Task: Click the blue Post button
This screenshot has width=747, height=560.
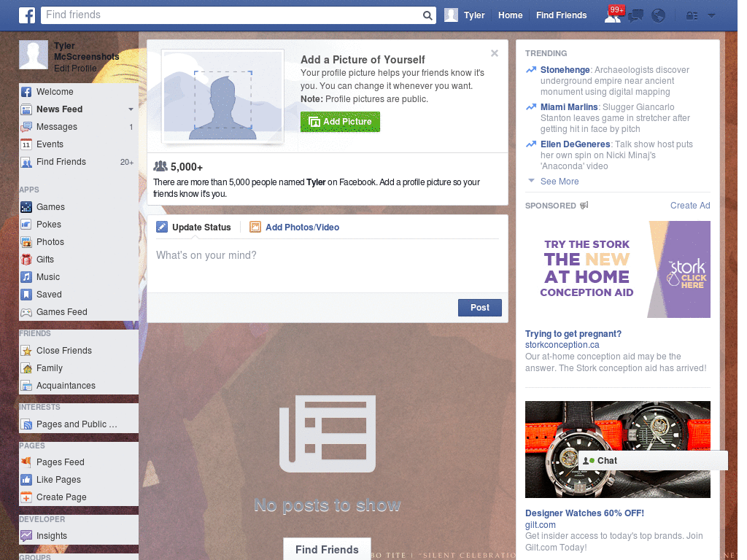Action: pos(480,308)
